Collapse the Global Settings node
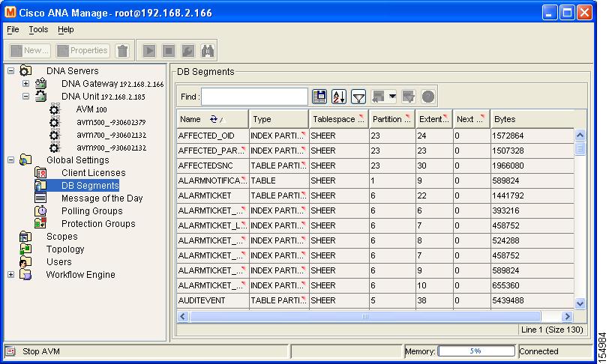Image resolution: width=609 pixels, height=364 pixels. coord(10,160)
